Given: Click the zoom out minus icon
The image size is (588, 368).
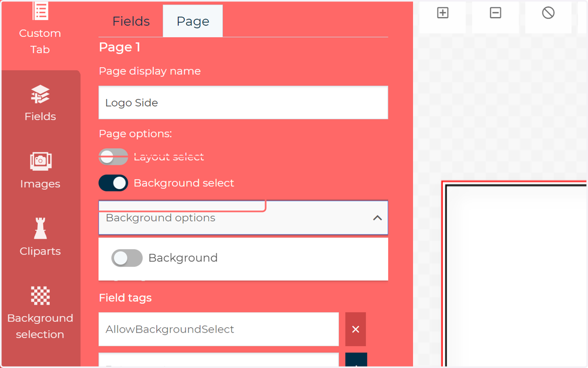Looking at the screenshot, I should (495, 13).
